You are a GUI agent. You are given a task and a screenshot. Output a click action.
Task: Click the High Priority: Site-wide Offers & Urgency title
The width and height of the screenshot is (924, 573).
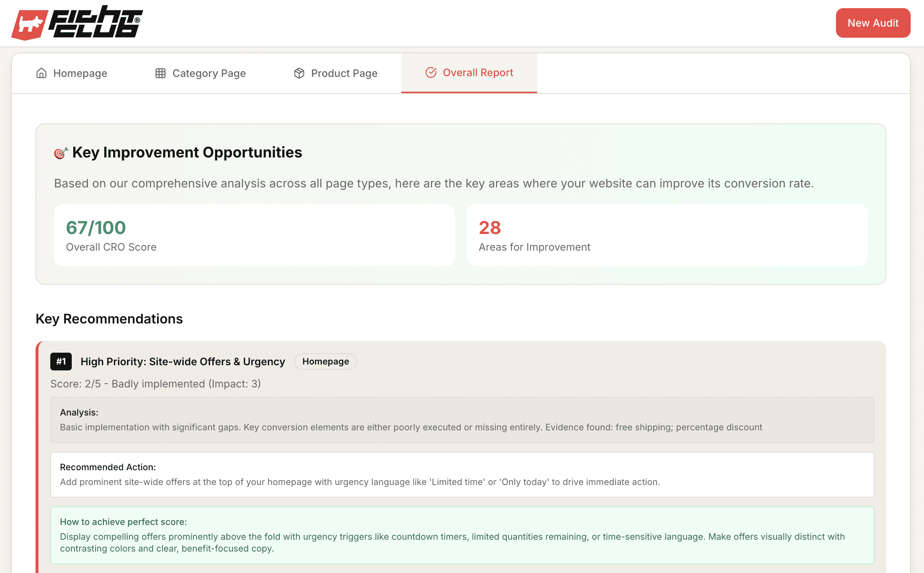tap(182, 362)
